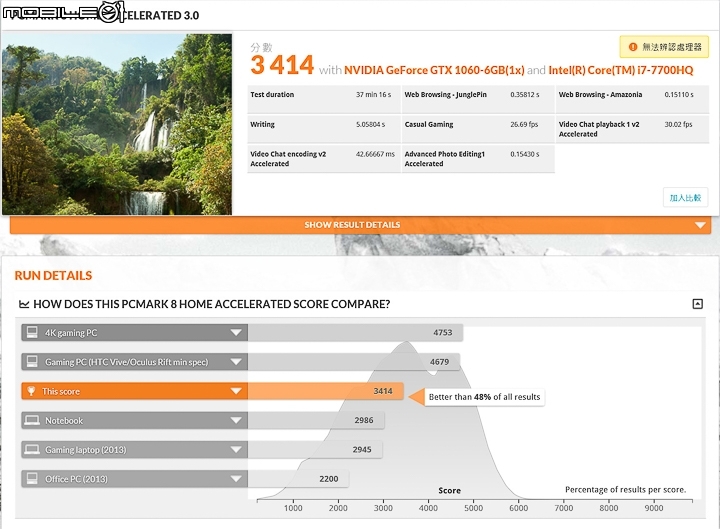Expand the Gaming laptop (2013) dropdown arrow
The height and width of the screenshot is (529, 720).
point(236,450)
